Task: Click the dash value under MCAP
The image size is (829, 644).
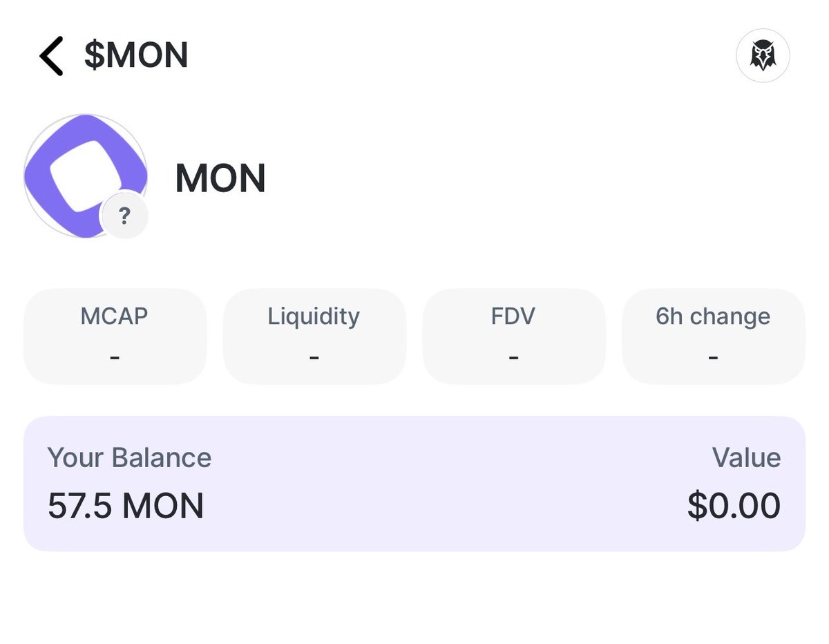Action: pos(115,358)
